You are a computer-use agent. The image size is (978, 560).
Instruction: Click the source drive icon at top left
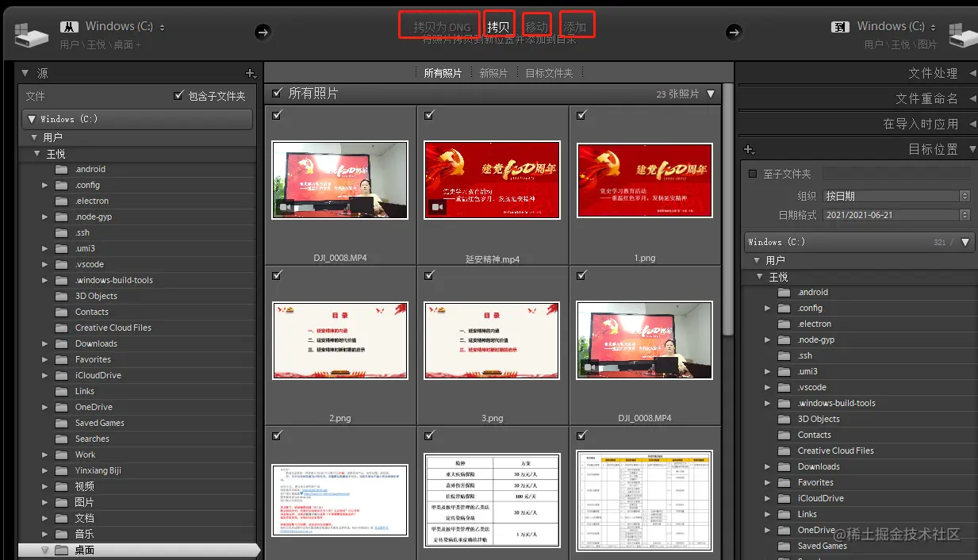point(32,35)
